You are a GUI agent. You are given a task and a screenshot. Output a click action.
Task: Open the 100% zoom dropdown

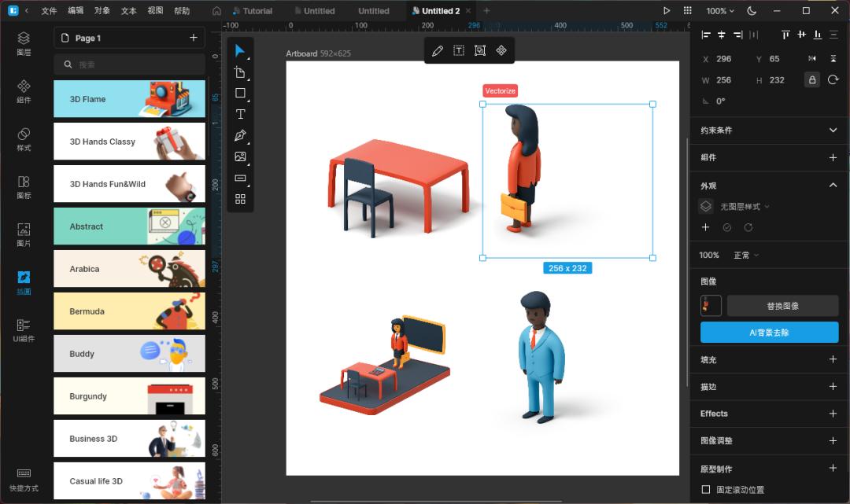click(720, 11)
